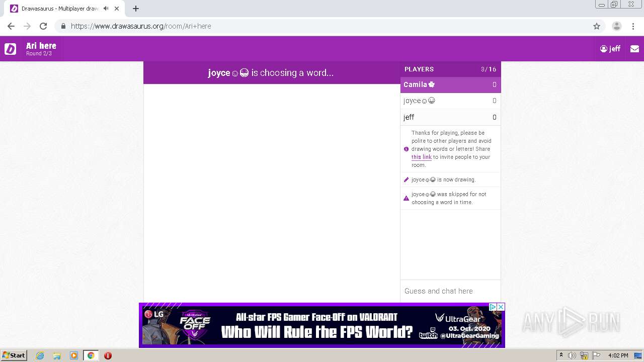Show hidden system tray icons
Image resolution: width=644 pixels, height=362 pixels.
point(561,355)
